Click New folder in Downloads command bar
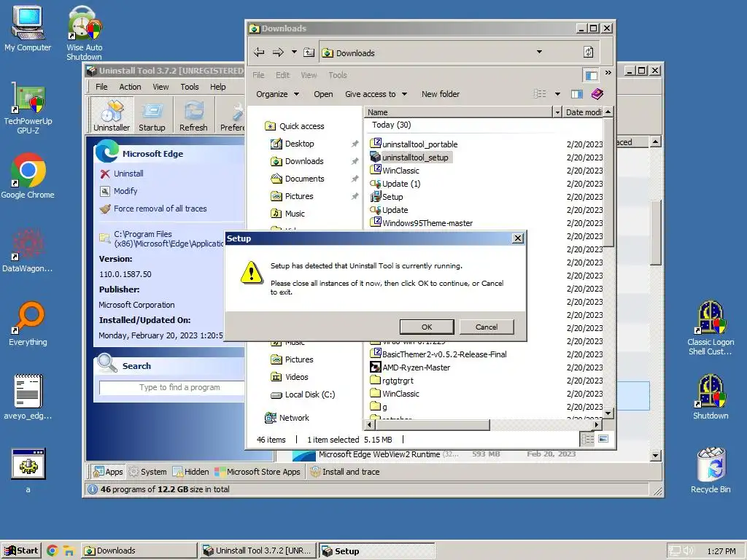The image size is (747, 560). pos(440,94)
